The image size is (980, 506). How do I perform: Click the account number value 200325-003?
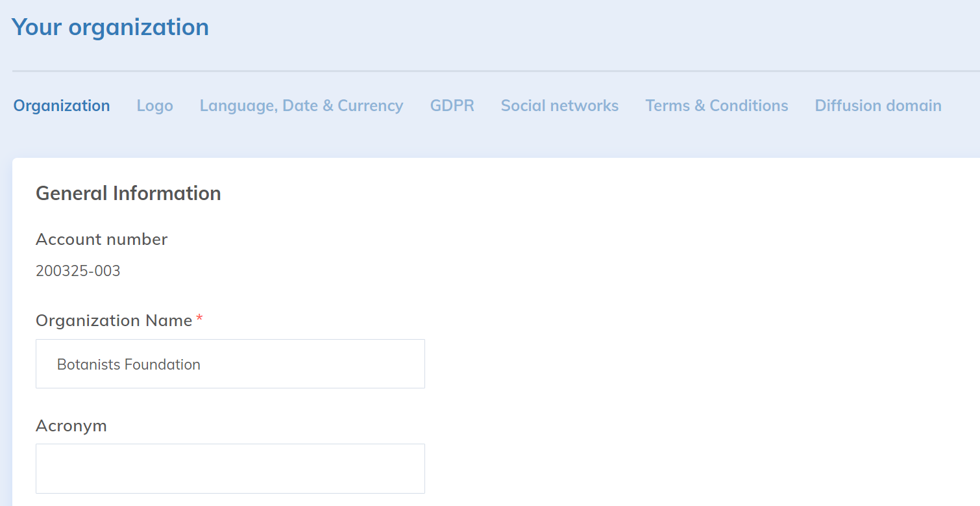[x=78, y=271]
